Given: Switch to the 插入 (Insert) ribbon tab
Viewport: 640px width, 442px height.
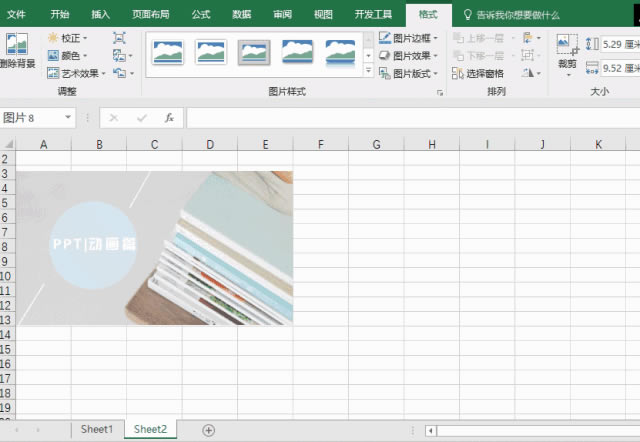Looking at the screenshot, I should click(101, 15).
